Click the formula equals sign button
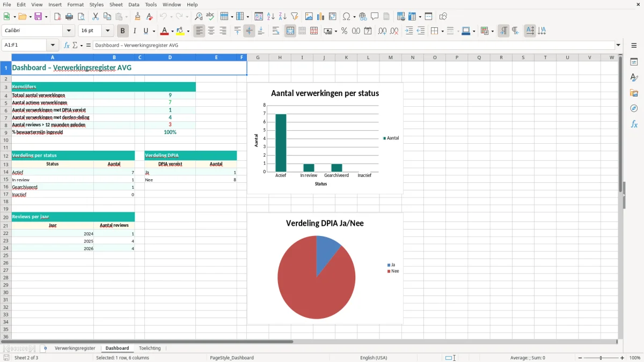This screenshot has height=362, width=644. pyautogui.click(x=89, y=45)
